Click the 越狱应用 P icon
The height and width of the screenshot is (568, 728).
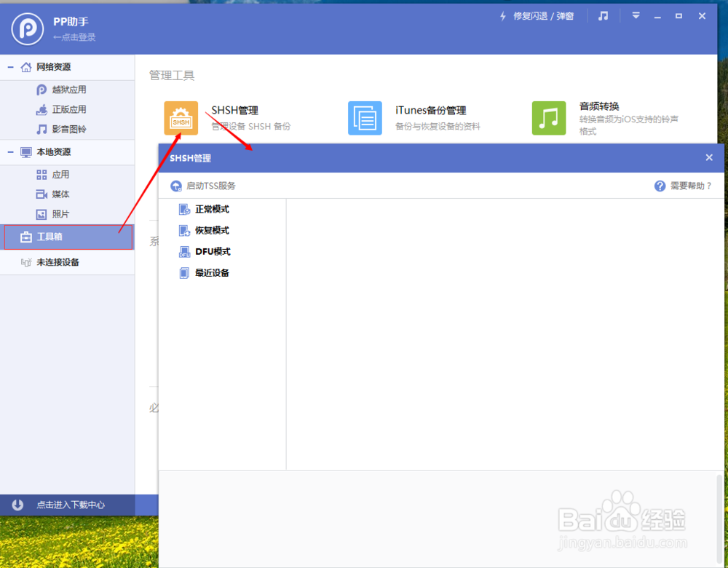[41, 90]
